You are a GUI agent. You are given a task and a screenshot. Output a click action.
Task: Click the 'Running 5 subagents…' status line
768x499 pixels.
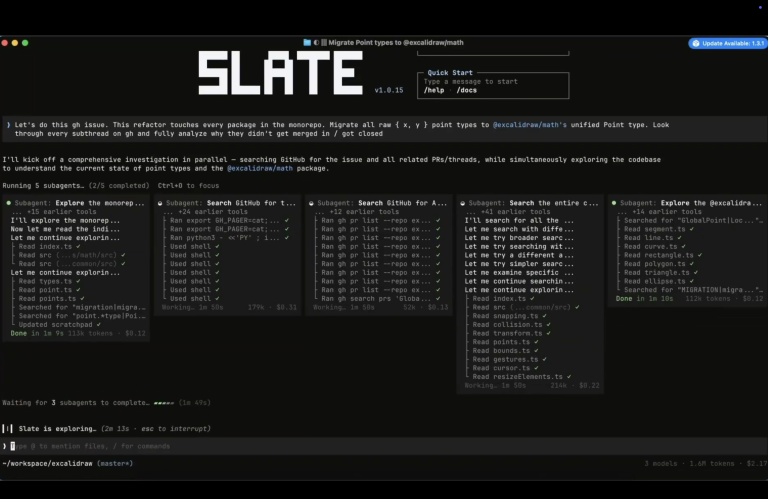pyautogui.click(x=76, y=186)
